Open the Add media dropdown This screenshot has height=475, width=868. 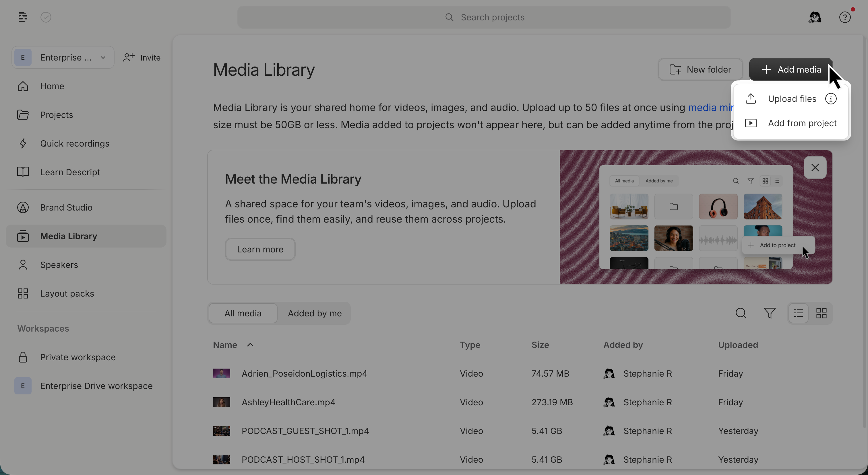pyautogui.click(x=791, y=69)
